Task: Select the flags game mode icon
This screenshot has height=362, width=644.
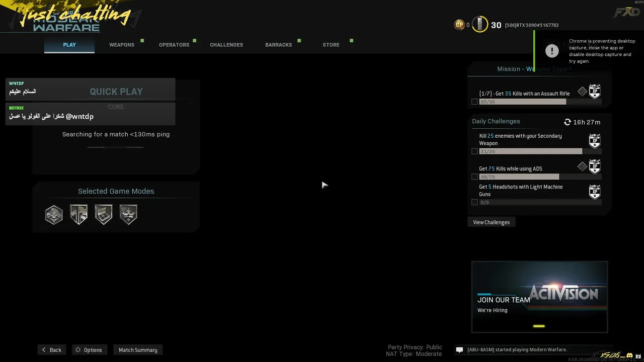Action: [x=78, y=214]
